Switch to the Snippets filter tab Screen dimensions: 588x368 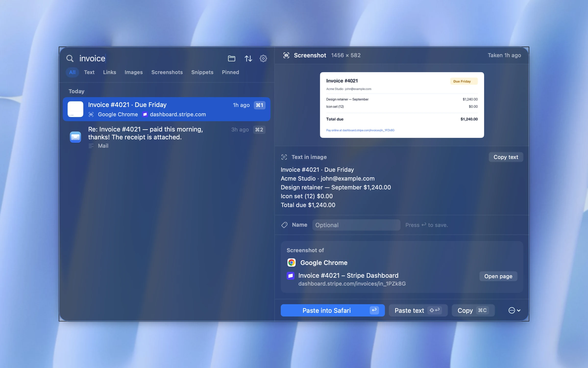(x=202, y=72)
